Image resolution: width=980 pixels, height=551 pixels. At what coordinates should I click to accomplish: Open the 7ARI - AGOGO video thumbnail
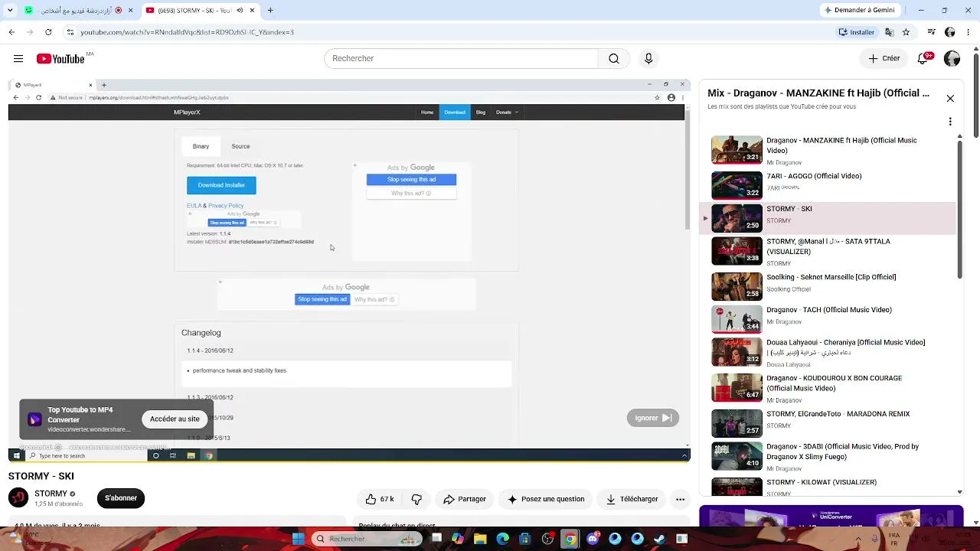[737, 185]
